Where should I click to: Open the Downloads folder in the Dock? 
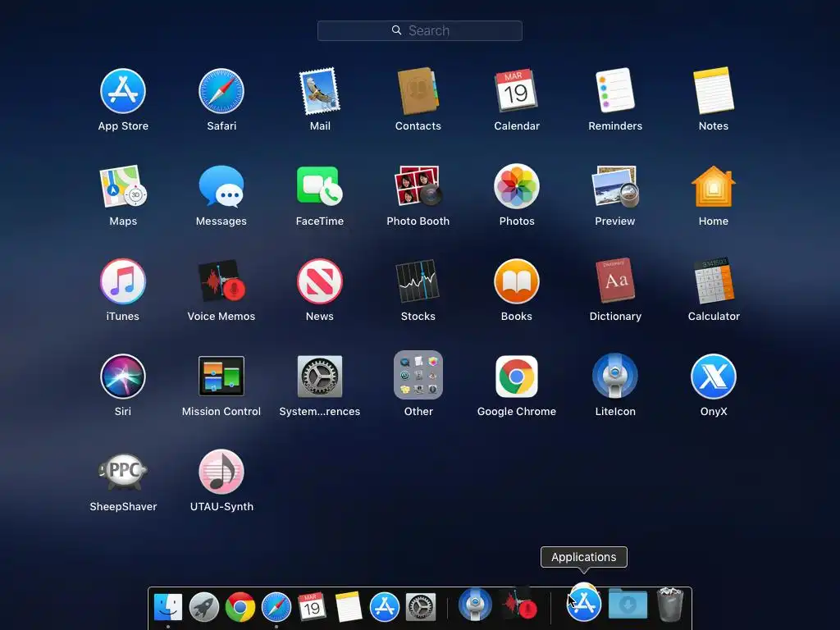628,604
